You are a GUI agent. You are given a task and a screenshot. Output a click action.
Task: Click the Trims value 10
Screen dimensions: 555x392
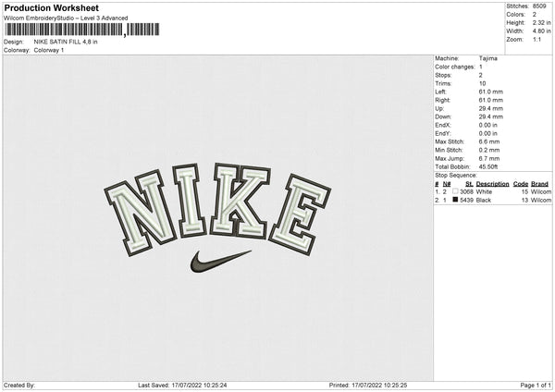[x=483, y=83]
